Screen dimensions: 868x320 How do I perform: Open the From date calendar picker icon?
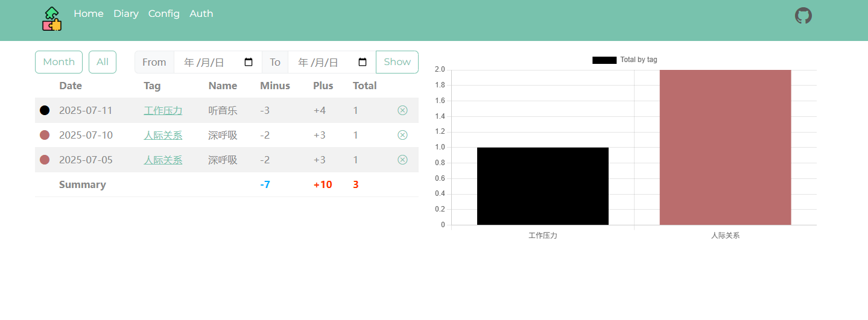point(249,62)
